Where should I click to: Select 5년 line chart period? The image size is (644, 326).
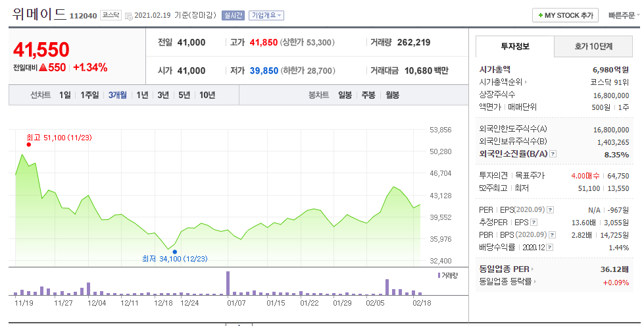[184, 95]
